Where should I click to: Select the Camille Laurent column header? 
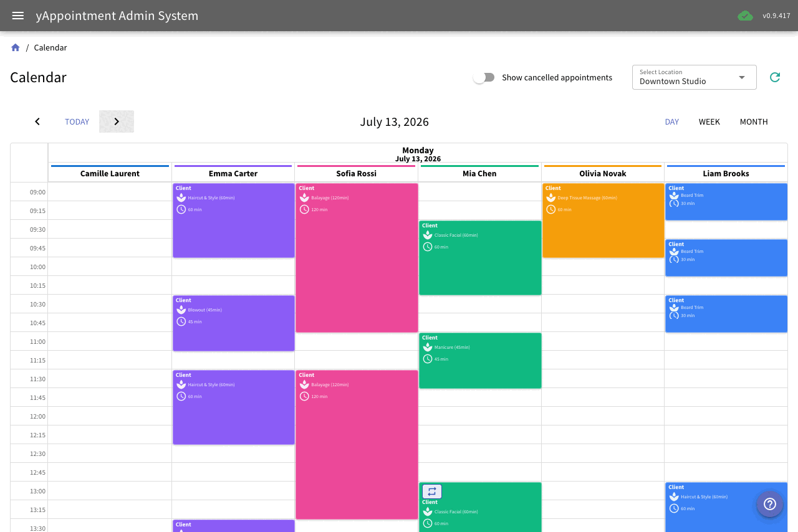110,173
